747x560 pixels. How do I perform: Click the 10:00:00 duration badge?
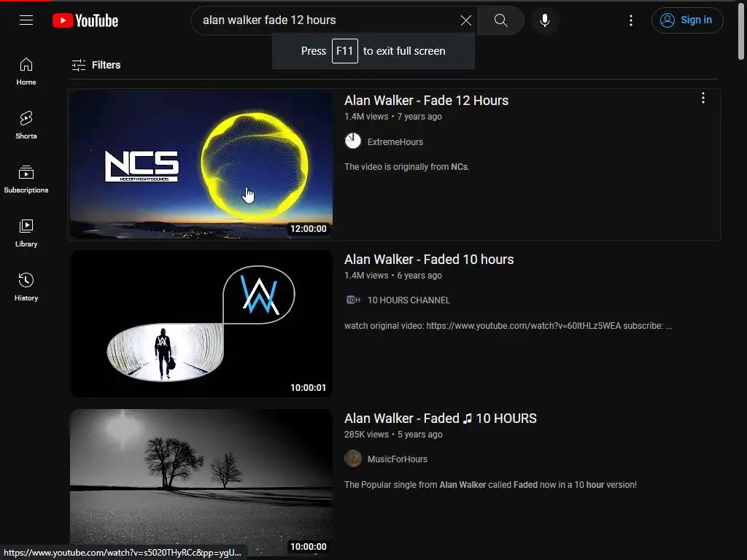309,547
